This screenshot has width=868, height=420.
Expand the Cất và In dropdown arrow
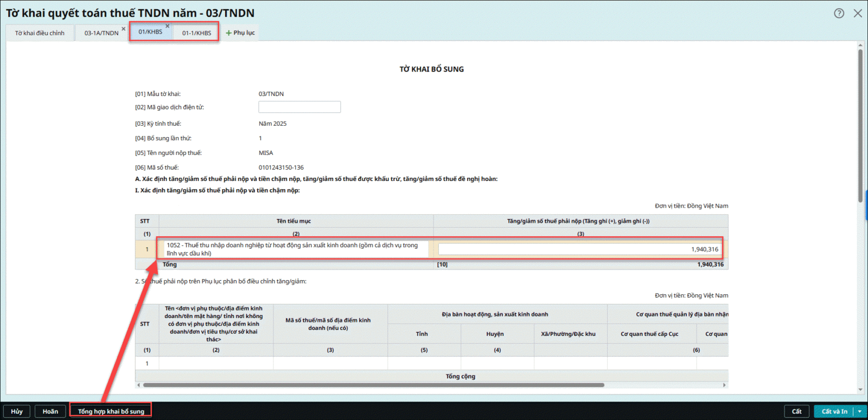(x=860, y=411)
